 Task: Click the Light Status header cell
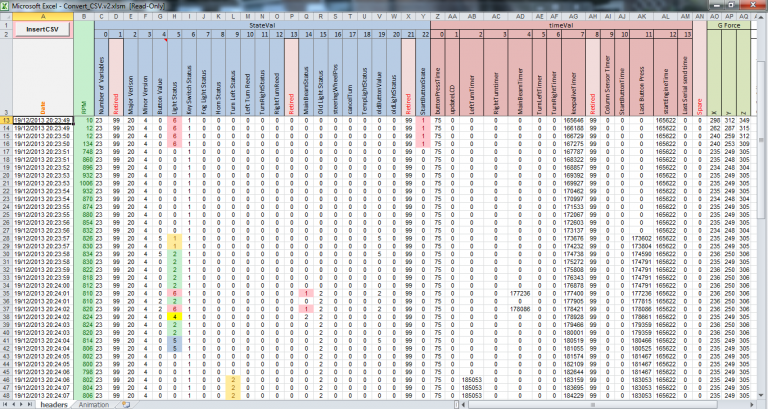tap(174, 77)
